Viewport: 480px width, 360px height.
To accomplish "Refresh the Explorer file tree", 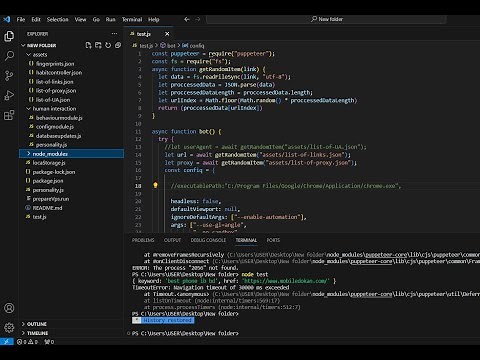I will tap(108, 45).
